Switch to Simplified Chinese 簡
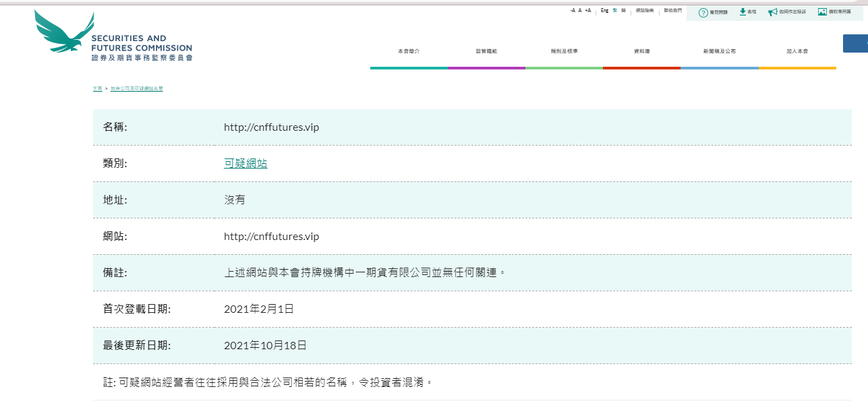Screen dimensions: 868x418 point(623,11)
